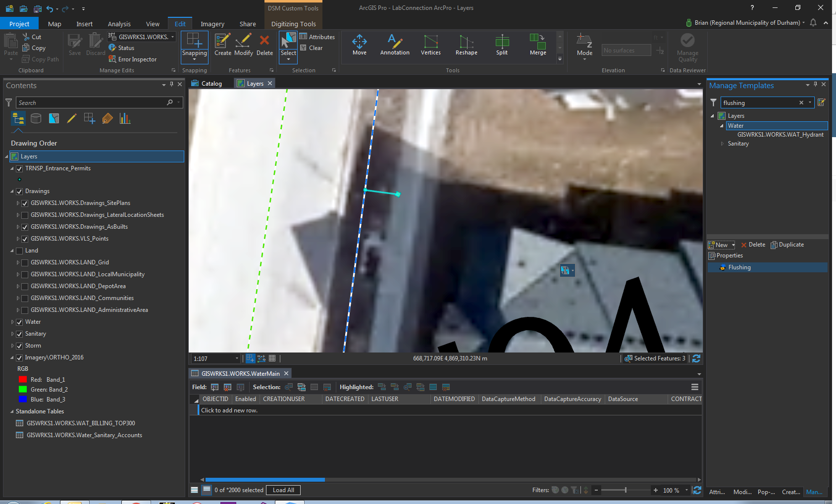Expand the Water group in Contents
The width and height of the screenshot is (836, 504).
(12, 322)
